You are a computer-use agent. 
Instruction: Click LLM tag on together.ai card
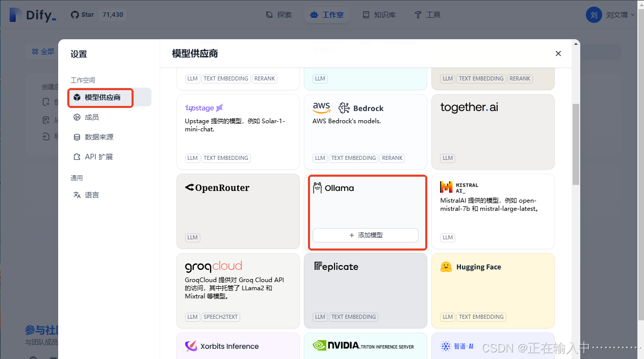448,158
